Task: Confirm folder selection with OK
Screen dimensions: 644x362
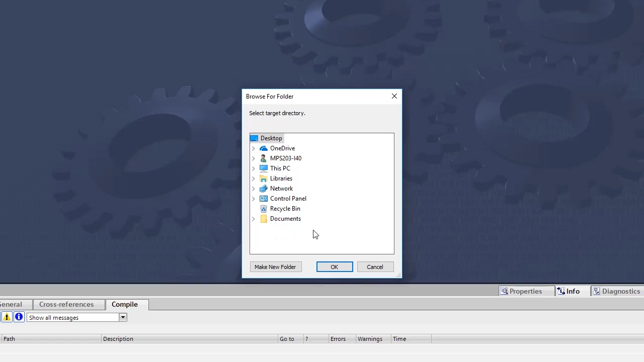Action: tap(334, 267)
